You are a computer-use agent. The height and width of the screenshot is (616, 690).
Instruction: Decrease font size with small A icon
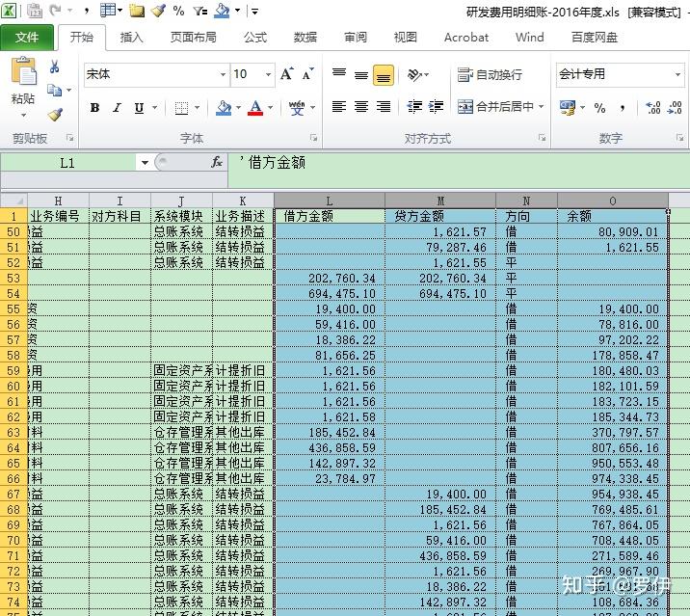coord(307,74)
